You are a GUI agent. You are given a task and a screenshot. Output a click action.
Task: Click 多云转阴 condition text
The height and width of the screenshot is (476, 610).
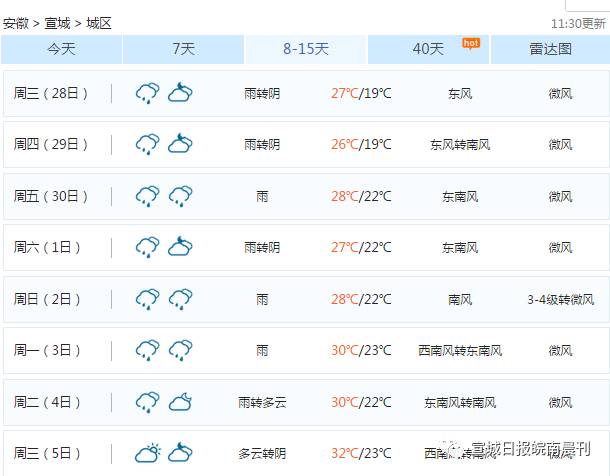point(262,453)
